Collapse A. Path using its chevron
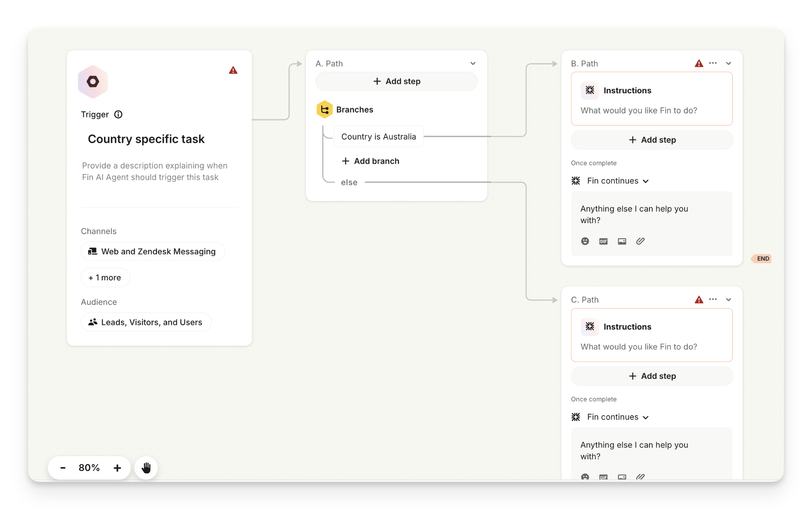This screenshot has width=812, height=510. point(473,64)
